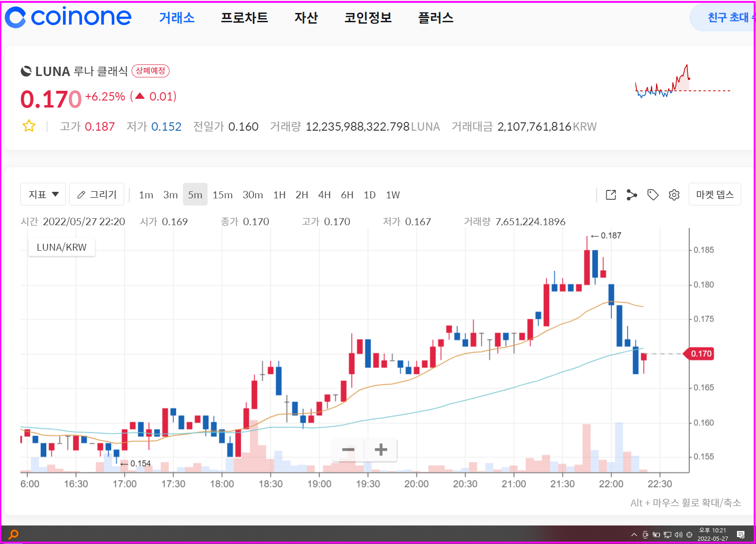Open the 자산 menu

(x=306, y=18)
